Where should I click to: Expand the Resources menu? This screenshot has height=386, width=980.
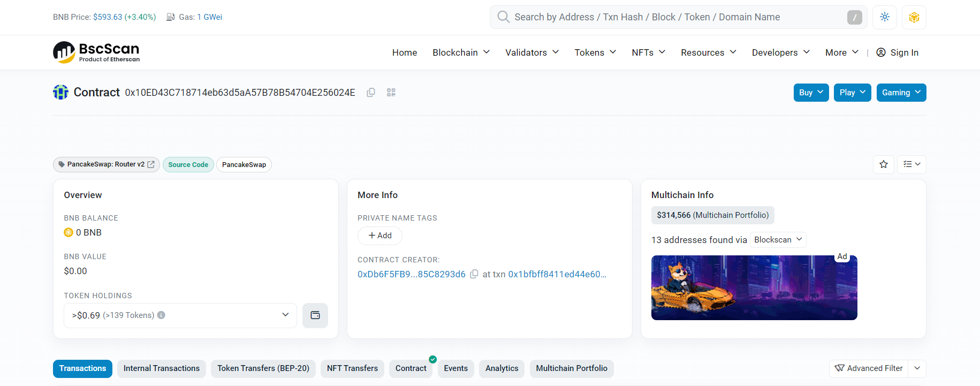coord(709,52)
